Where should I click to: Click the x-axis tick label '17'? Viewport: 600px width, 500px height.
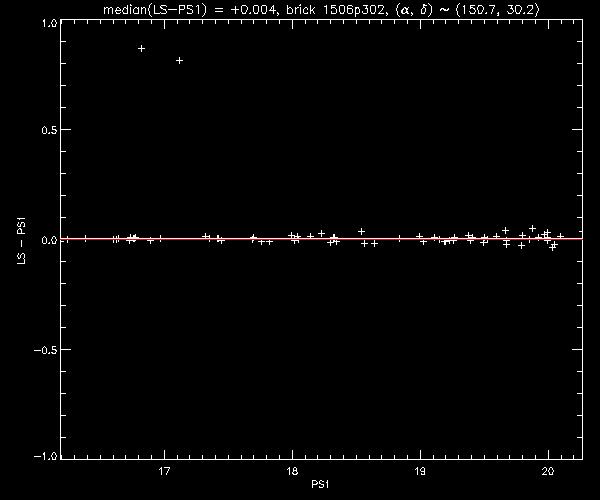[164, 471]
